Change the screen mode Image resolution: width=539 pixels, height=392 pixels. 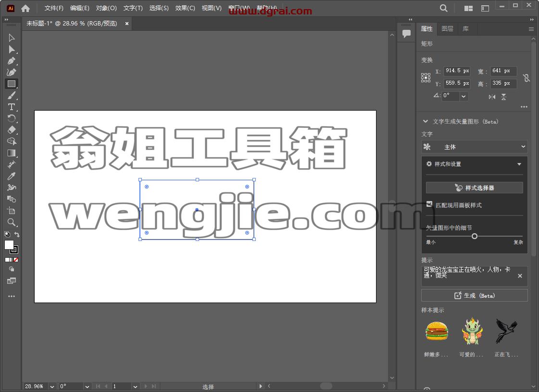(x=12, y=280)
